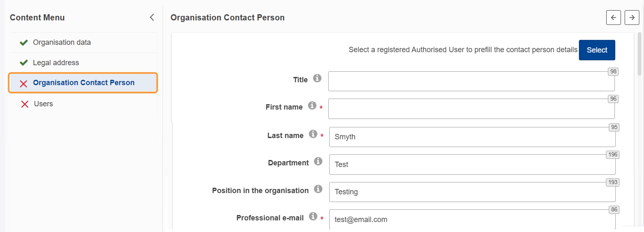Click the Select authorised user button
The height and width of the screenshot is (232, 644).
click(x=597, y=50)
